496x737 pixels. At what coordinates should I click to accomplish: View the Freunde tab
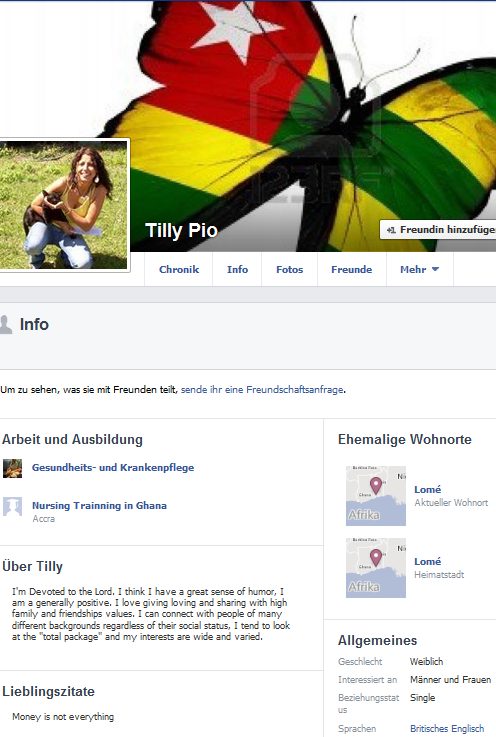click(x=352, y=269)
